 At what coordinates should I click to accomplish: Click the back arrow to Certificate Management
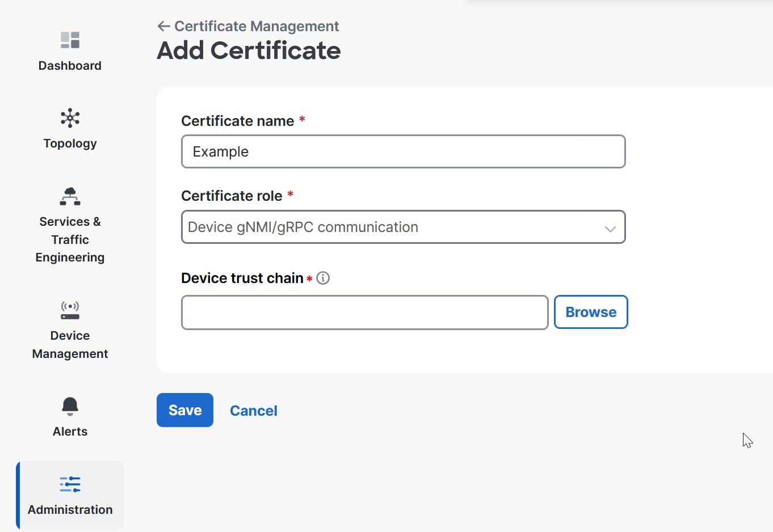(163, 26)
